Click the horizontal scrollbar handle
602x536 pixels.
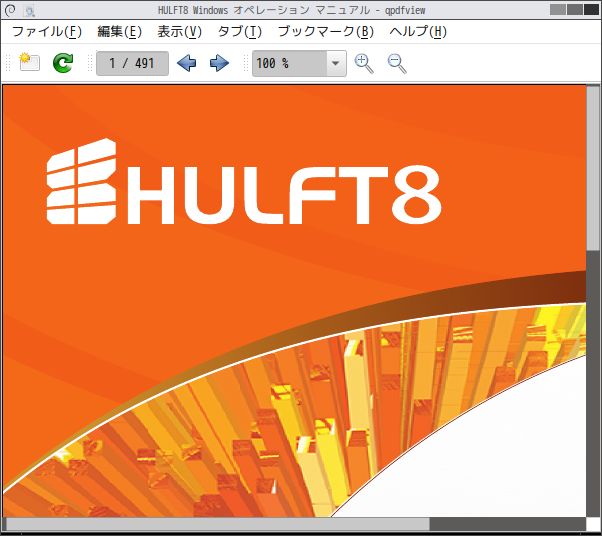pyautogui.click(x=218, y=524)
